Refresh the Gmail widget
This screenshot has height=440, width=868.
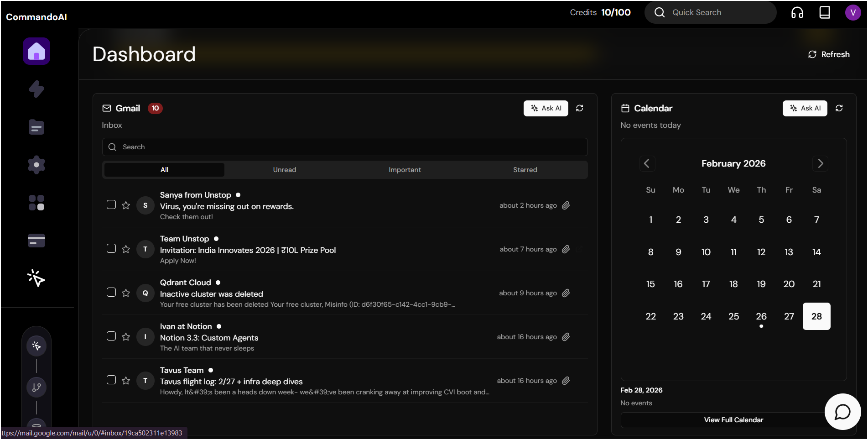coord(580,108)
